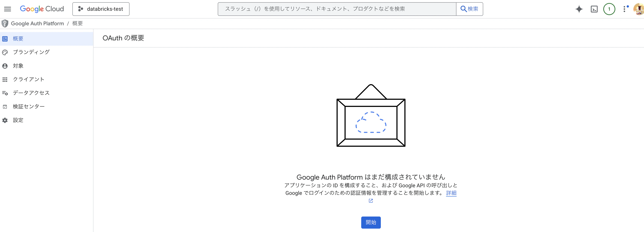Click the Google Cloud logo
The height and width of the screenshot is (232, 644).
click(42, 9)
